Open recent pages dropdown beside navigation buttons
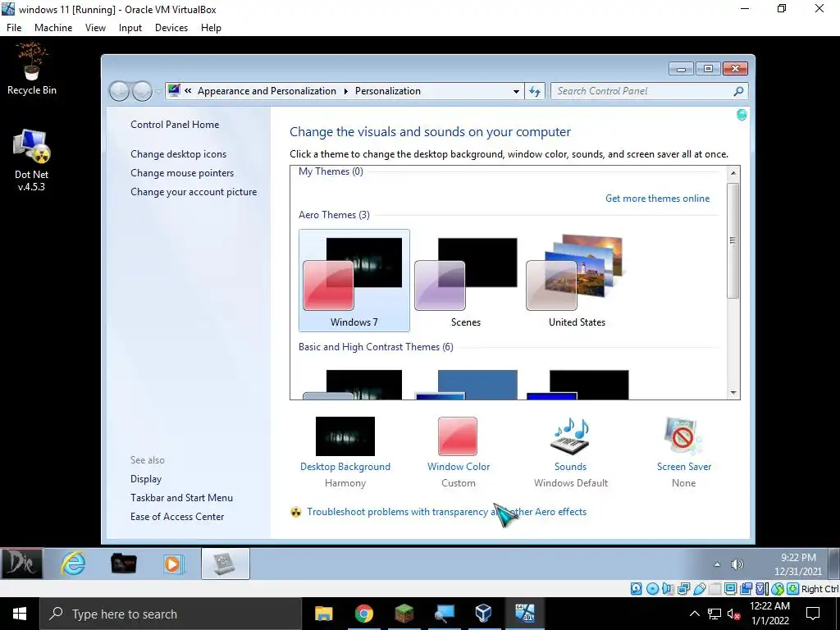Screen dimensions: 840x630 coord(158,92)
